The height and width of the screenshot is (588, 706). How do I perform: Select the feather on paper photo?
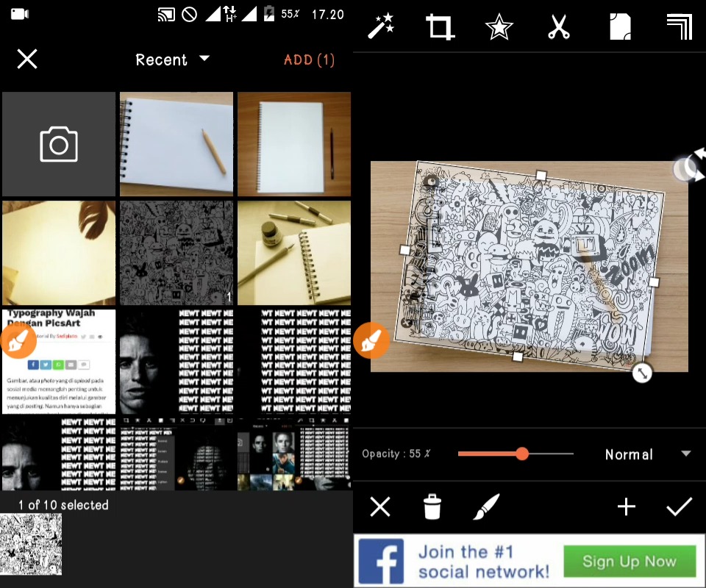pos(59,253)
